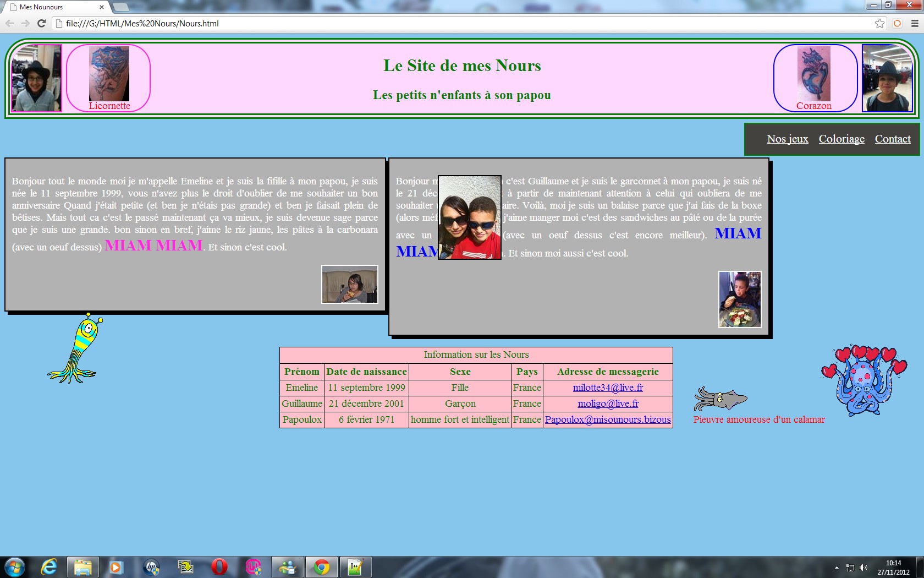924x578 pixels.
Task: Click the 'Emeline' cell in the table
Action: 302,388
